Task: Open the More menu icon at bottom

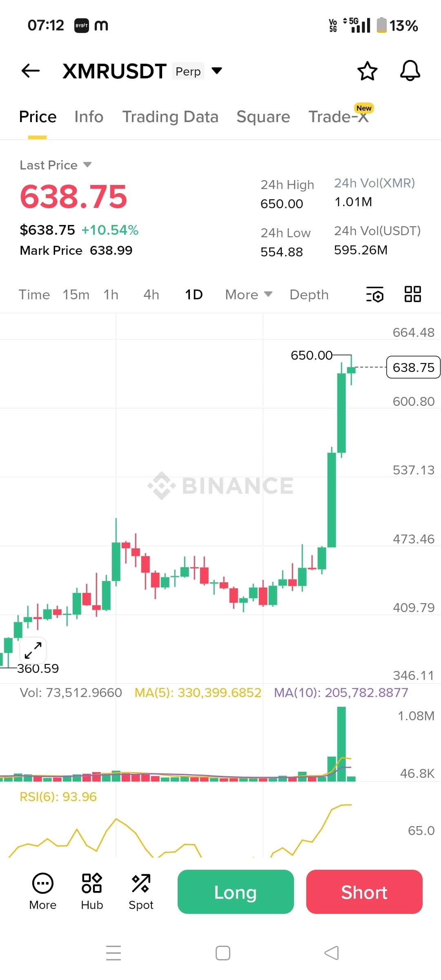Action: point(43,892)
